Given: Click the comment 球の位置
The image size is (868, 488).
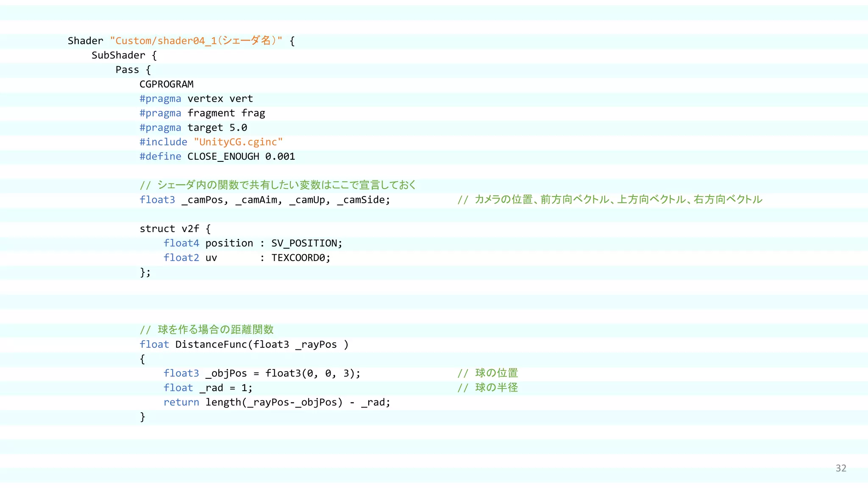Looking at the screenshot, I should tap(488, 373).
